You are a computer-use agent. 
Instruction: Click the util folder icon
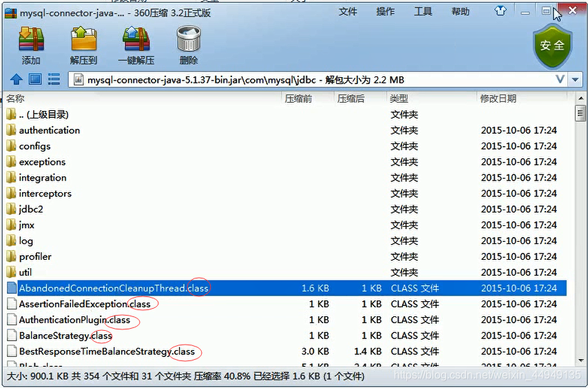click(12, 272)
